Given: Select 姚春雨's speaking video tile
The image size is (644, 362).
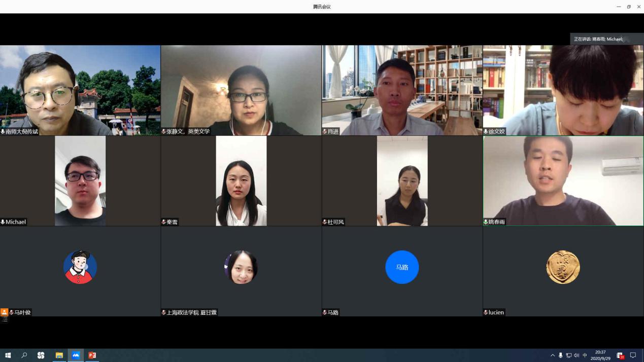Looking at the screenshot, I should pos(563,180).
